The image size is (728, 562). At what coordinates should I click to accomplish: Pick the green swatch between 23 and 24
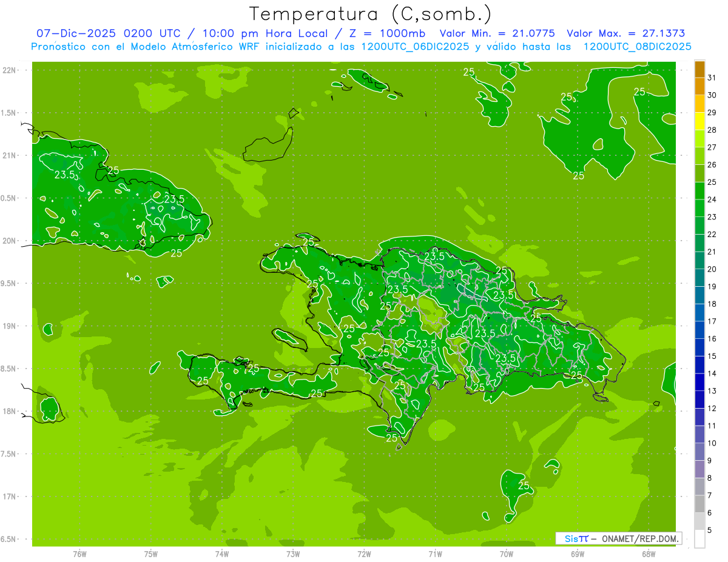pyautogui.click(x=699, y=209)
